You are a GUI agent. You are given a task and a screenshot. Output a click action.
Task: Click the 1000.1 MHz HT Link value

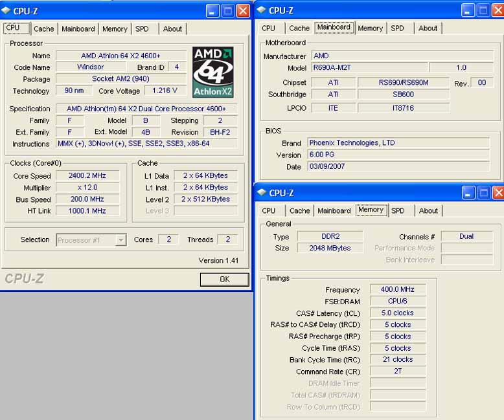(x=87, y=211)
